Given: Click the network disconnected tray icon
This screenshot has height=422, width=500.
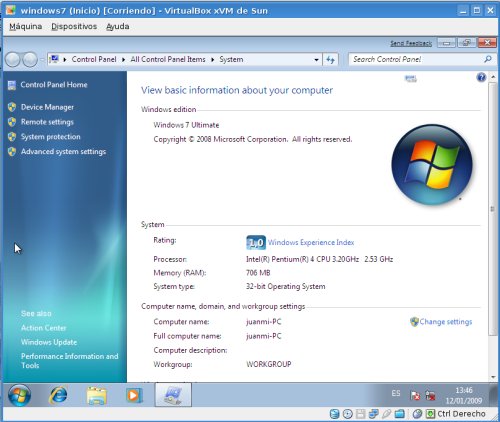Looking at the screenshot, I should (x=430, y=396).
